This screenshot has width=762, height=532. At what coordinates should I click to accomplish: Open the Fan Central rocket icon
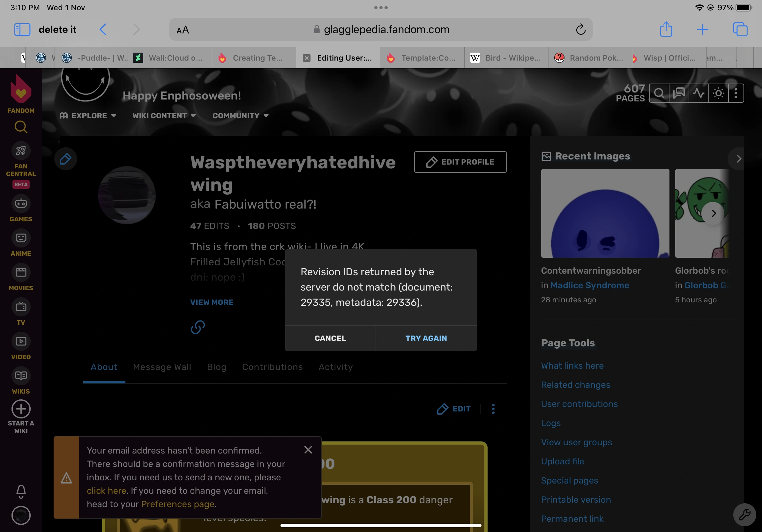[x=21, y=151]
